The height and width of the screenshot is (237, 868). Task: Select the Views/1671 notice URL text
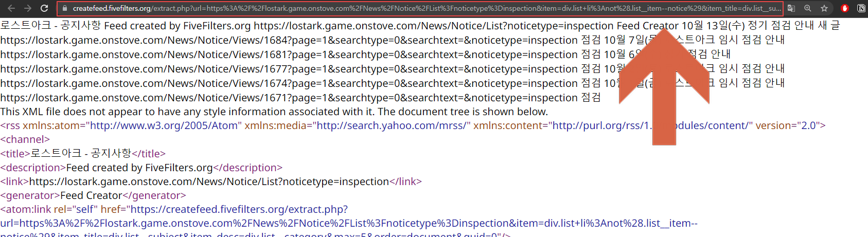click(x=289, y=98)
